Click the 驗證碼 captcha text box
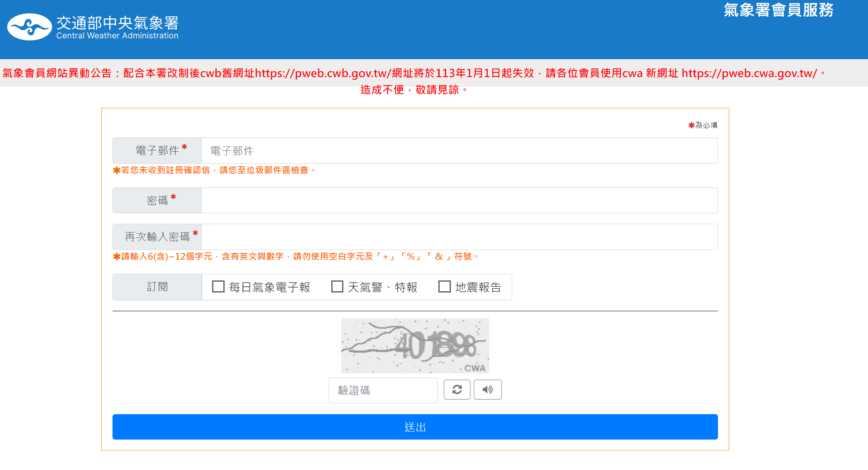868x470 pixels. (x=383, y=390)
